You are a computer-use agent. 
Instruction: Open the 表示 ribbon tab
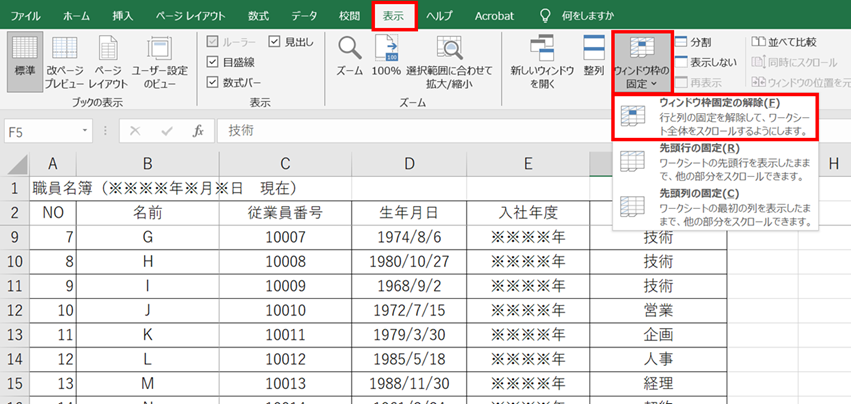coord(393,16)
